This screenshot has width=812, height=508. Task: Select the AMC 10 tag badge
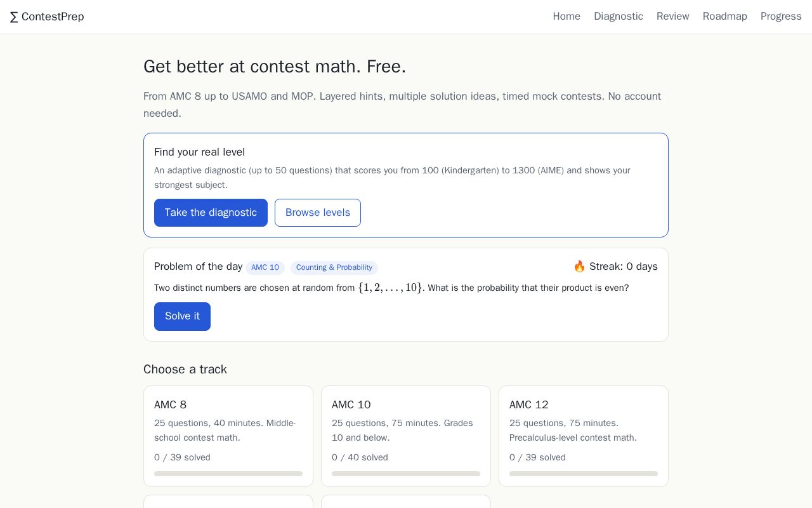click(265, 267)
